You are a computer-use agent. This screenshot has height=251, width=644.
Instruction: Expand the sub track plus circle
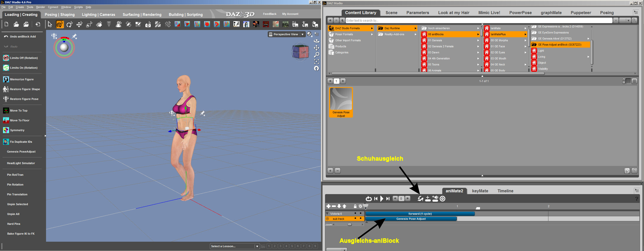click(x=327, y=219)
